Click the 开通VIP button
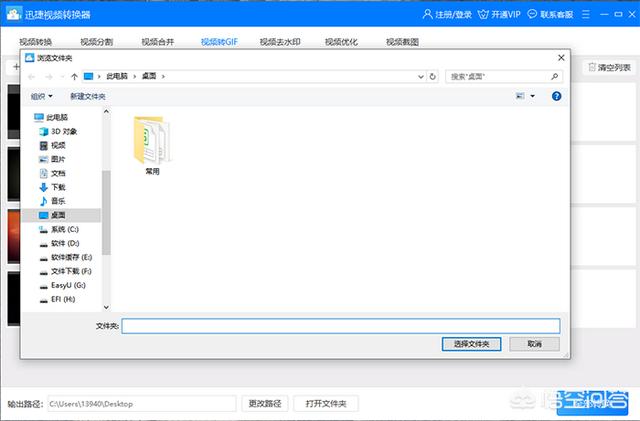 (499, 14)
